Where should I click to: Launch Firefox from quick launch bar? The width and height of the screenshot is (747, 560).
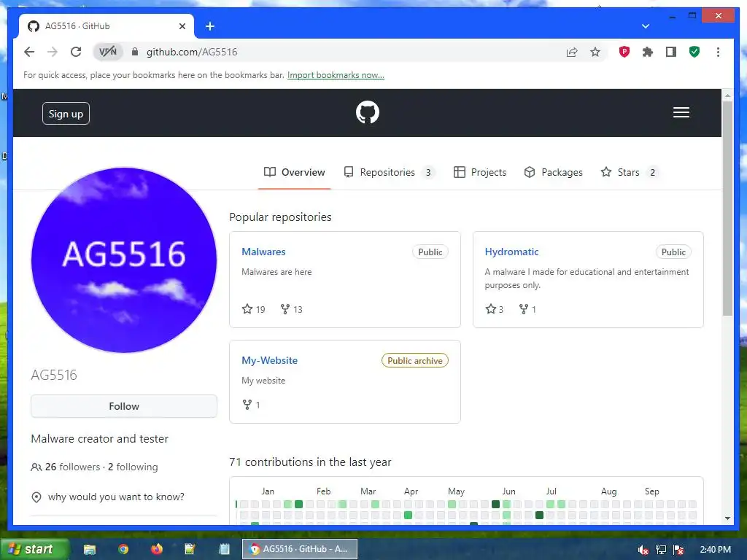pyautogui.click(x=157, y=549)
